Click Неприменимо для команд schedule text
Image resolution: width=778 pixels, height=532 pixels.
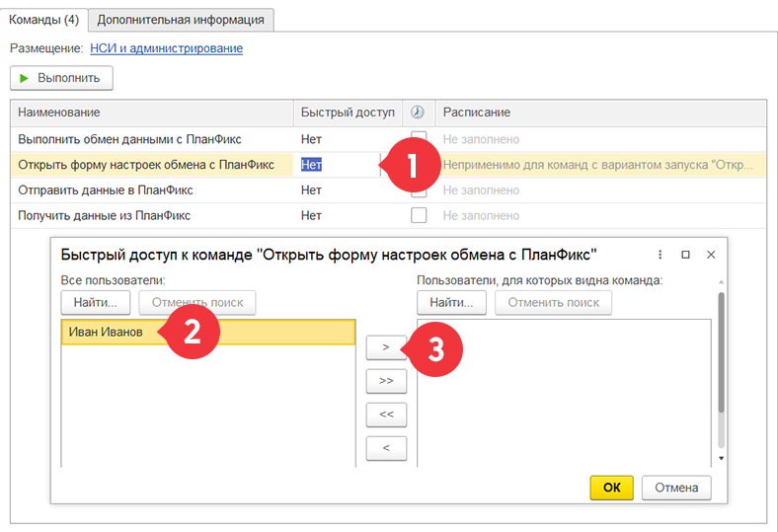click(x=598, y=165)
